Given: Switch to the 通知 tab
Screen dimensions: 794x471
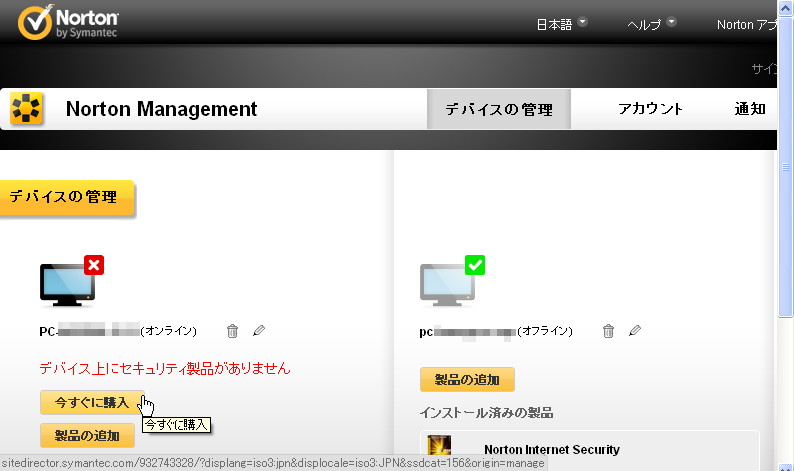Looking at the screenshot, I should pos(750,109).
